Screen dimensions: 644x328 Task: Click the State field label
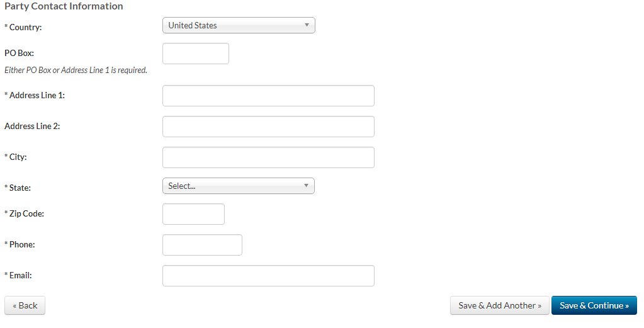pos(20,188)
